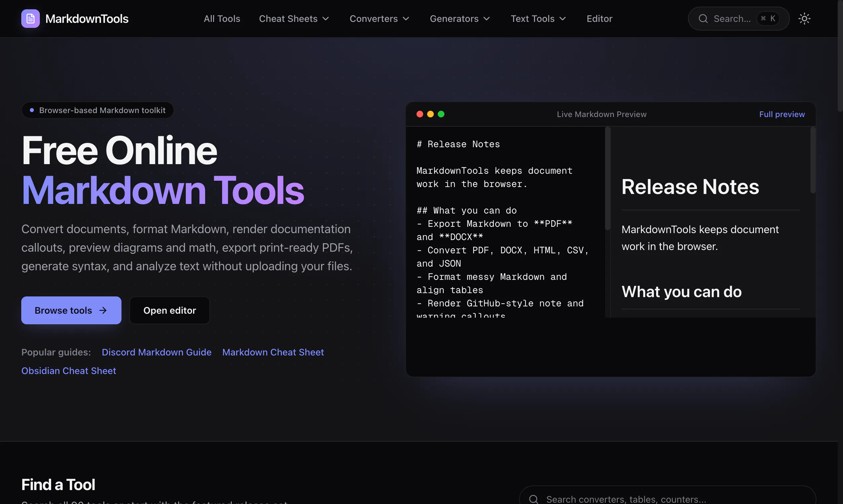Open the Full preview link
Viewport: 843px width, 504px height.
(x=782, y=114)
